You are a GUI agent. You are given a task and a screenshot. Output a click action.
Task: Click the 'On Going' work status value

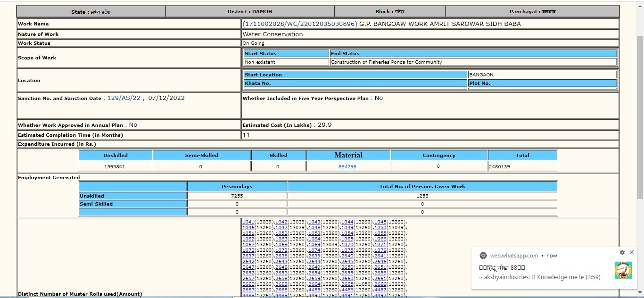(x=253, y=43)
